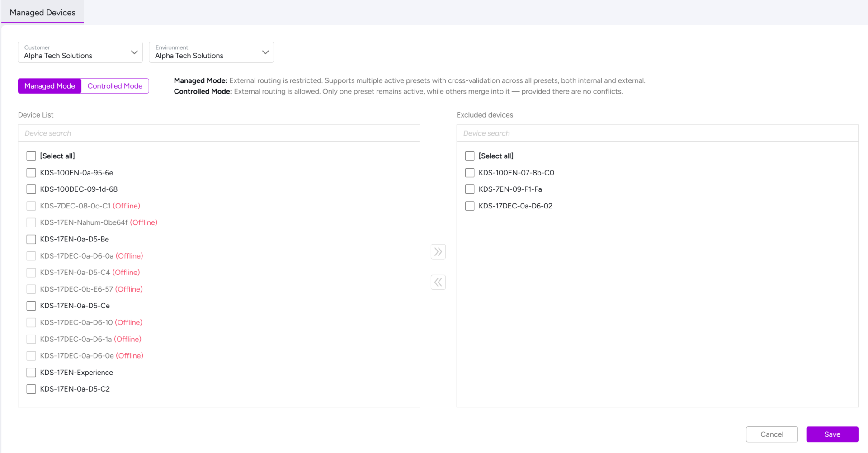Click offline checkbox for KDS-17DEC-0a-D6-0e
The height and width of the screenshot is (453, 868).
point(31,356)
